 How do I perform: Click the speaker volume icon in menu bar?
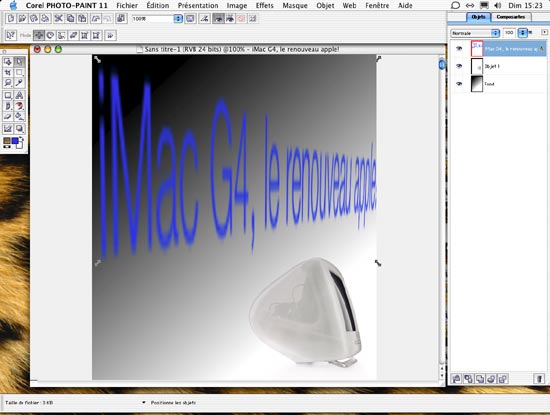pyautogui.click(x=497, y=5)
